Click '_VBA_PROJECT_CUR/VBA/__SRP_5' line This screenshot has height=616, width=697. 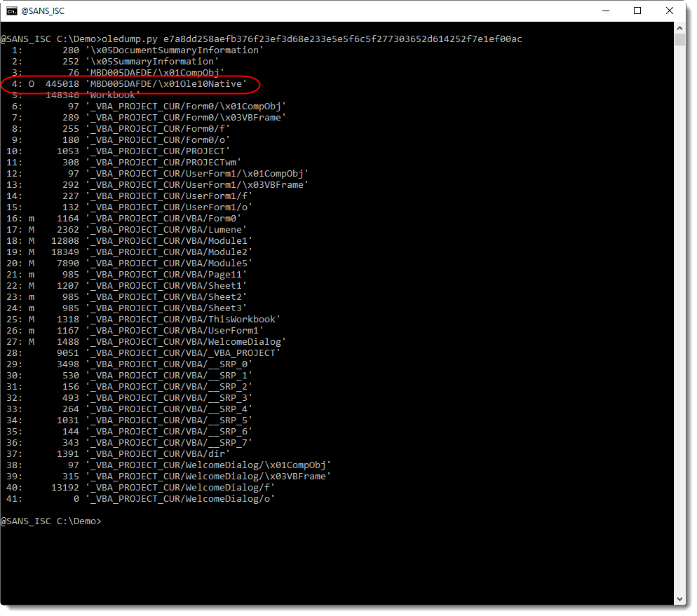pos(129,420)
